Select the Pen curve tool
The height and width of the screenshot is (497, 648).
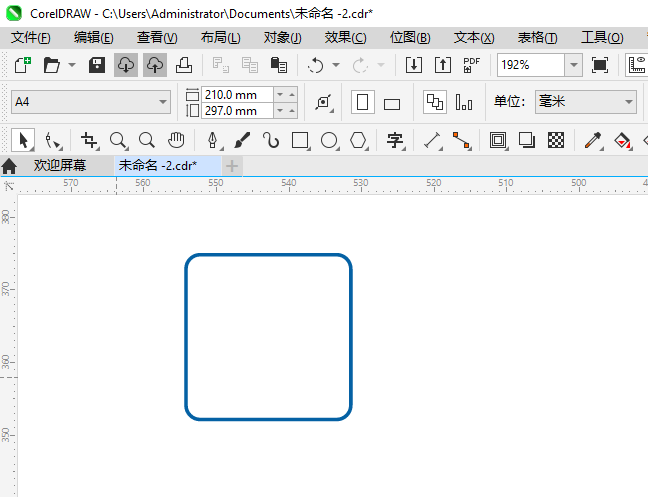213,140
